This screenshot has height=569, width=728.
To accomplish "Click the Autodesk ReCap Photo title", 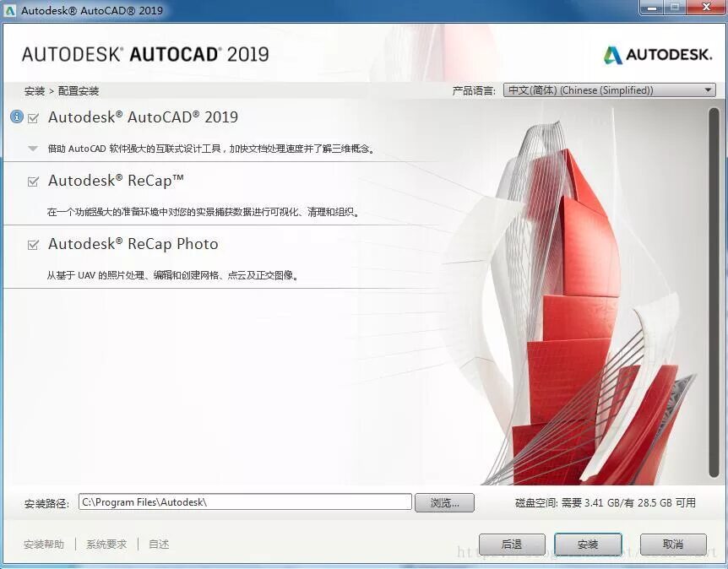I will [x=133, y=244].
